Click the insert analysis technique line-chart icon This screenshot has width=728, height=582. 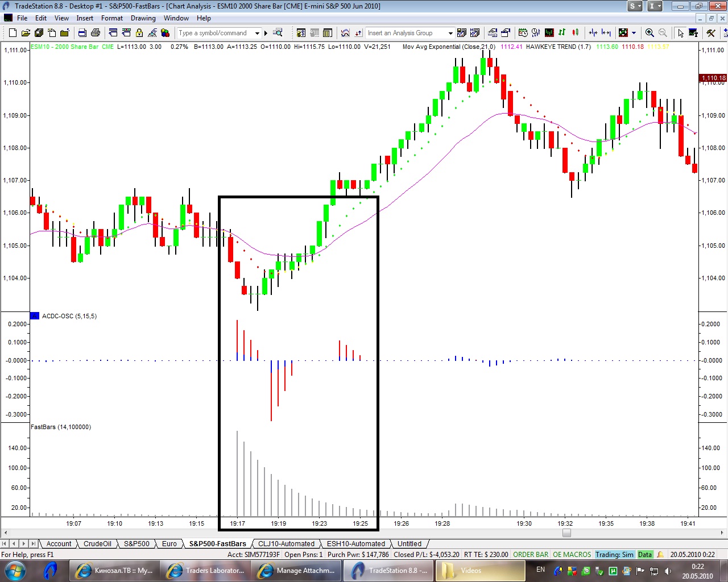pyautogui.click(x=345, y=33)
